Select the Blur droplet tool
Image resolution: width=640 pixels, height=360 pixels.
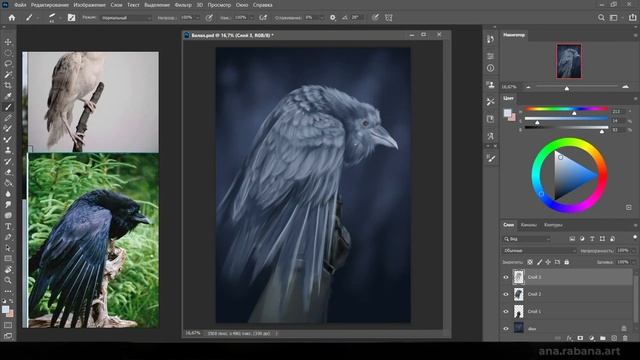[8, 193]
